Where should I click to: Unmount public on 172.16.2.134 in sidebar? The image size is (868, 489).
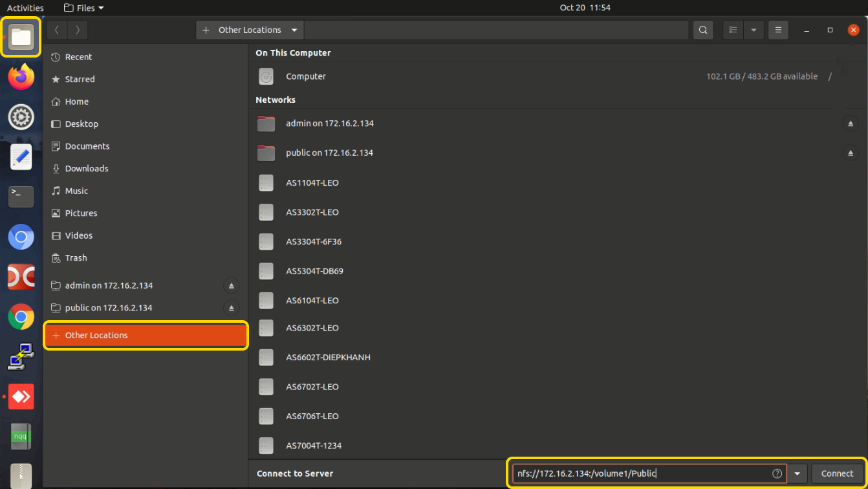pos(232,308)
